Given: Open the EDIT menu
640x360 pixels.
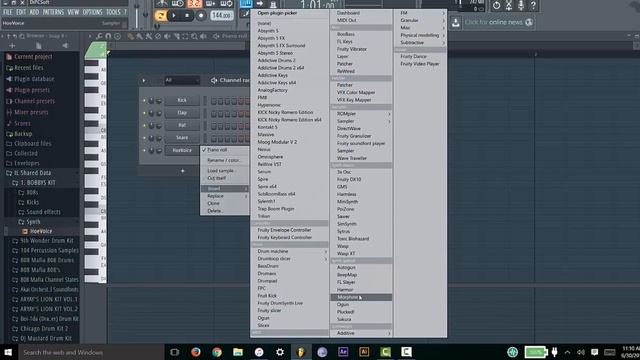Looking at the screenshot, I should pos(21,12).
